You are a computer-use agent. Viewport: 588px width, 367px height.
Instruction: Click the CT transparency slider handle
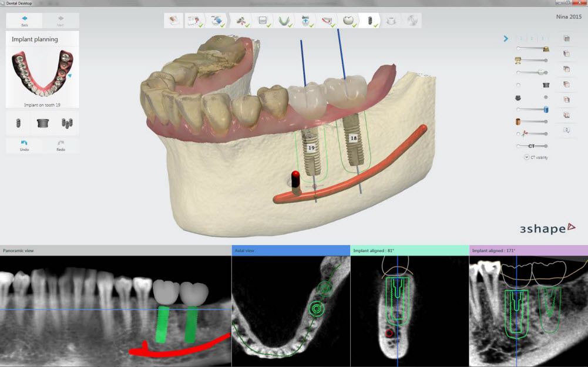[x=545, y=146]
